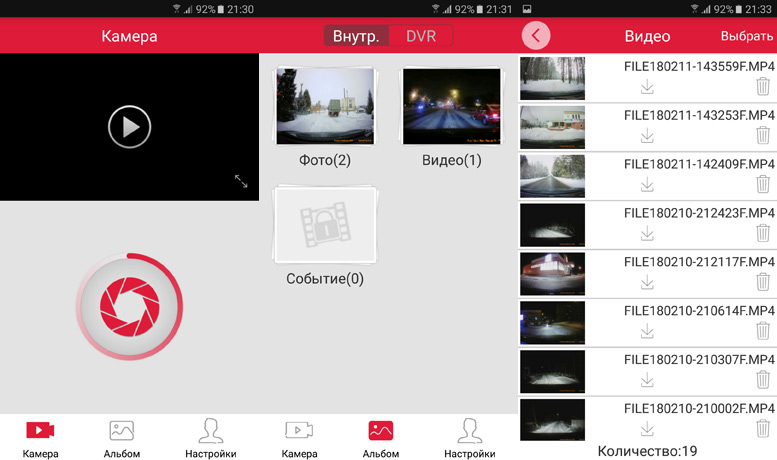Go back from the Видео list
Screen dimensions: 777x460
pos(536,35)
